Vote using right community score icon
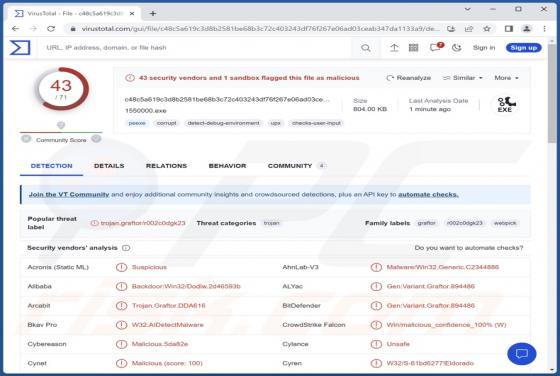560x376 pixels. [x=96, y=139]
